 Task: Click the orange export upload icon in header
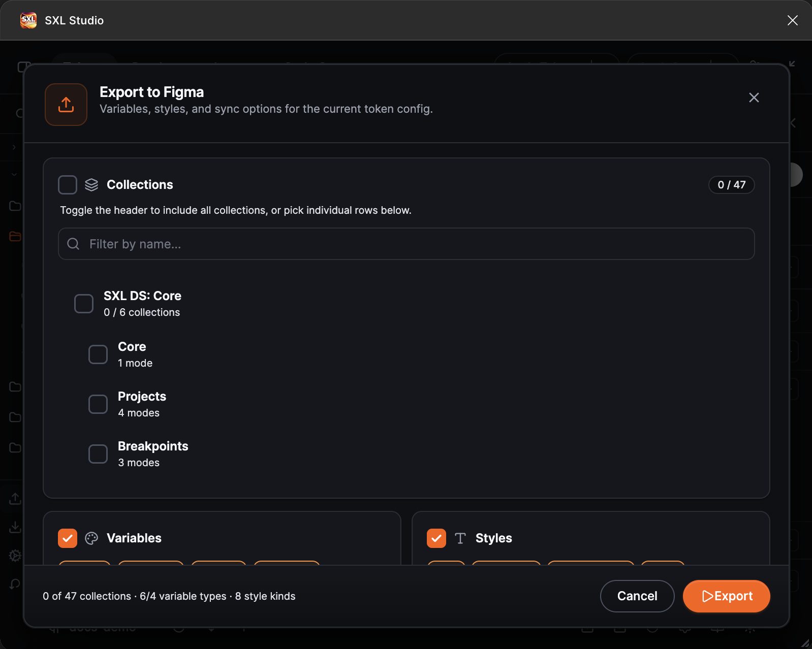point(66,105)
